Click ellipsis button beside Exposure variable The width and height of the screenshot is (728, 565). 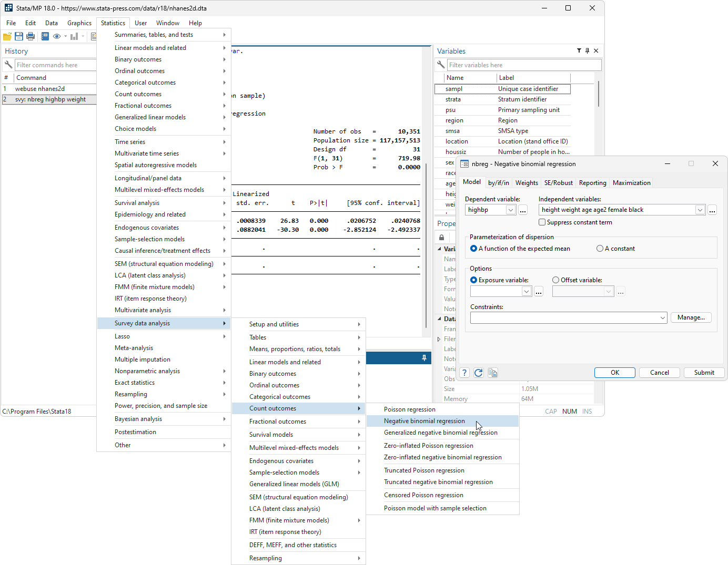click(x=539, y=292)
